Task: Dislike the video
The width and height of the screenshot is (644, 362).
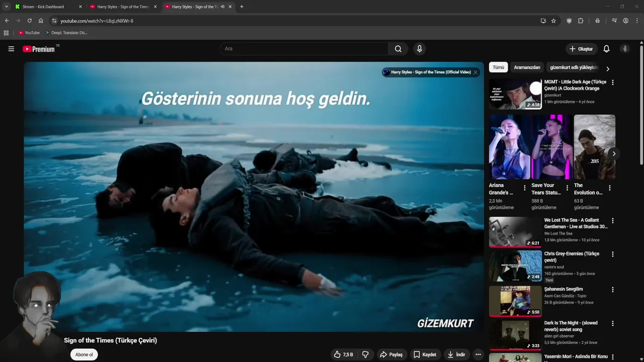Action: pos(365,354)
